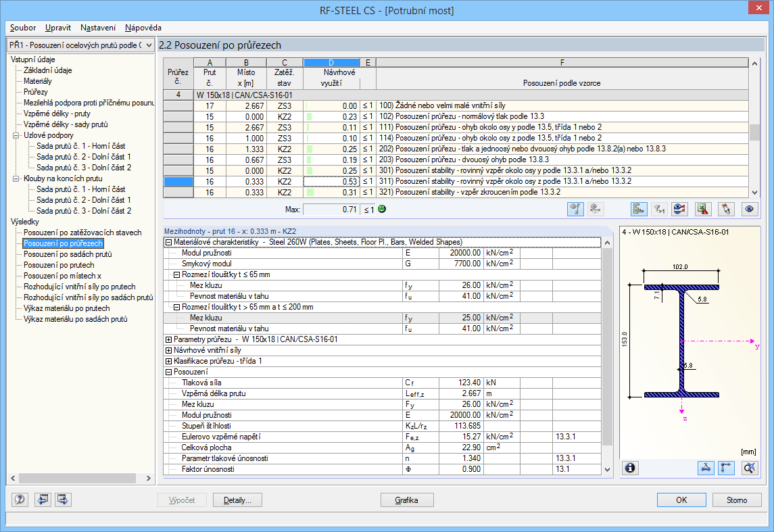Screen dimensions: 774x532
Task: Select Materiály in the navigator tree
Action: coord(37,81)
